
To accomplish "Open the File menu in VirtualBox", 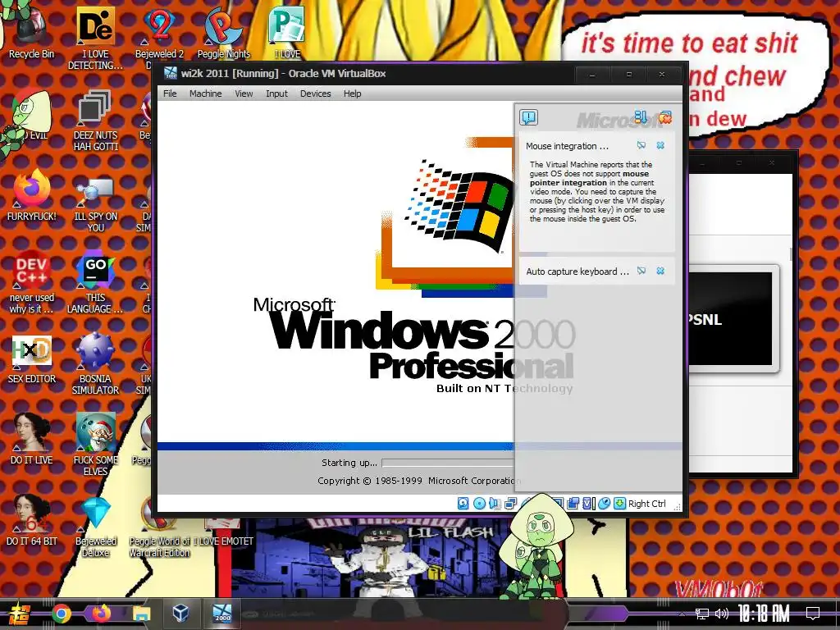I will pyautogui.click(x=170, y=94).
